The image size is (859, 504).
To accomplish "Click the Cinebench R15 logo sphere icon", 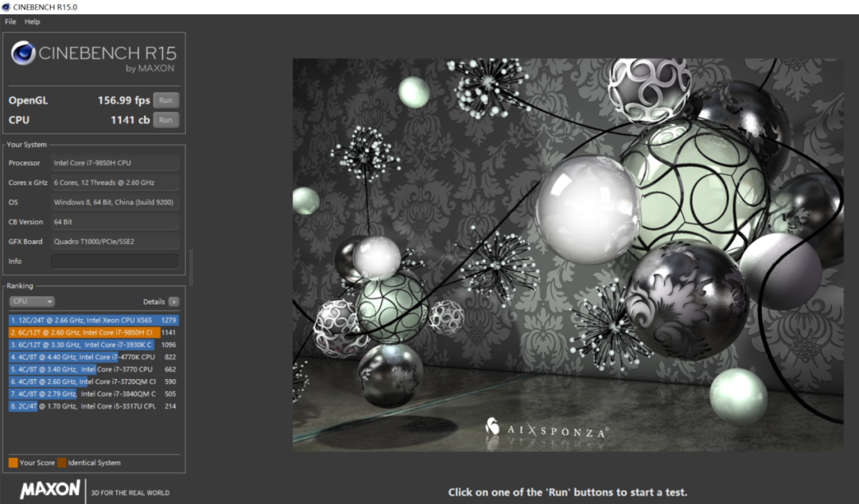I will tap(24, 53).
